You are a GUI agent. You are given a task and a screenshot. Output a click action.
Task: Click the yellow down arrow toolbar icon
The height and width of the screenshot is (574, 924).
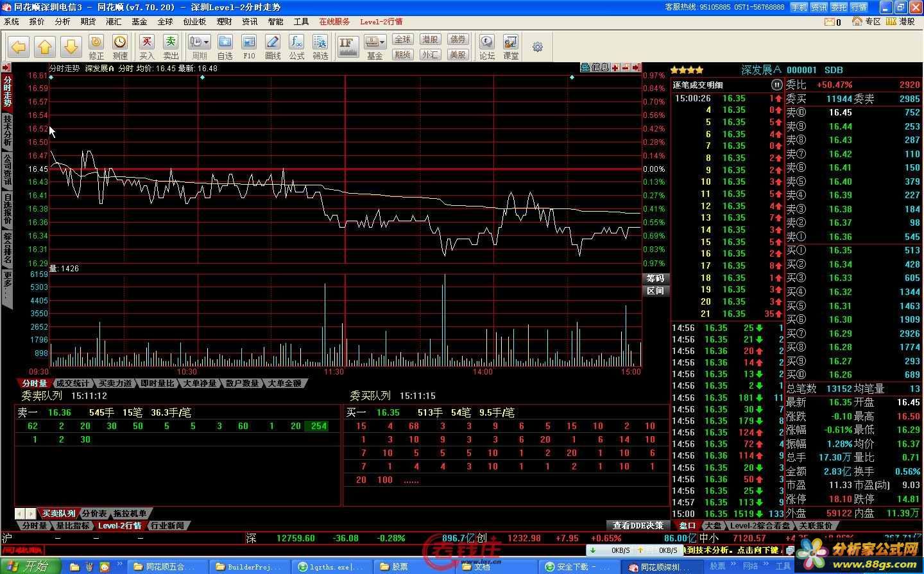pyautogui.click(x=71, y=46)
